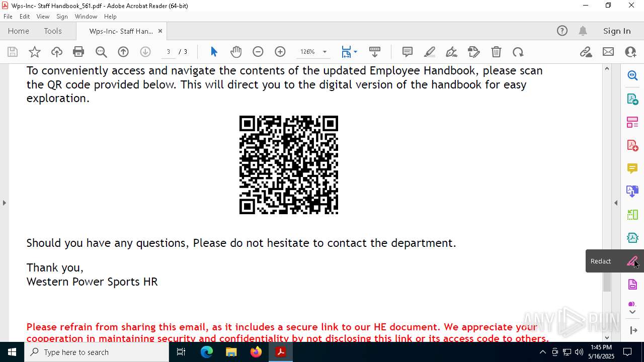The height and width of the screenshot is (362, 644).
Task: Switch to the hand pan tool
Action: (x=236, y=52)
